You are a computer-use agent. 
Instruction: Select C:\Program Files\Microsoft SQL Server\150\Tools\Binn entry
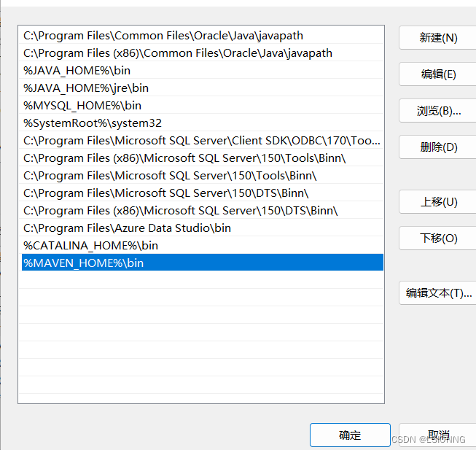(x=203, y=176)
